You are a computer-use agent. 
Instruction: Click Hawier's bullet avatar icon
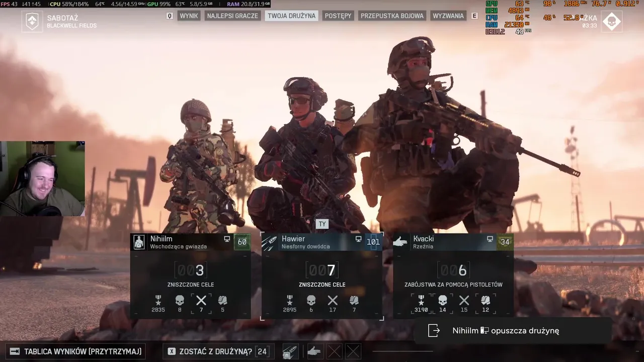269,242
